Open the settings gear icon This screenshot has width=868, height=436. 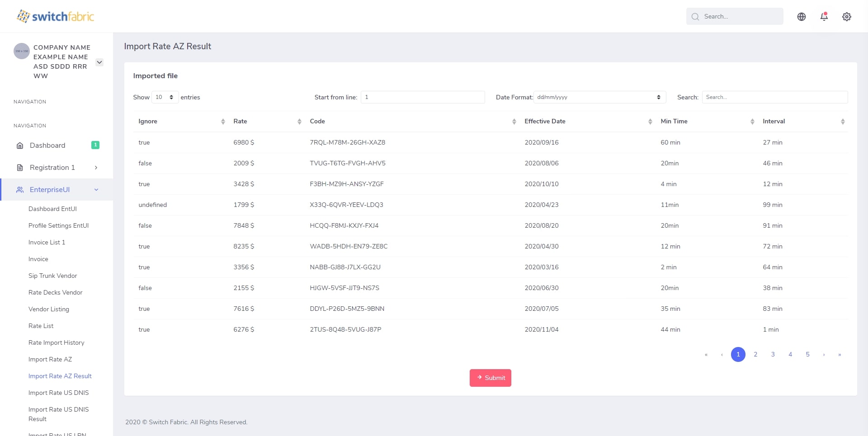pos(846,17)
